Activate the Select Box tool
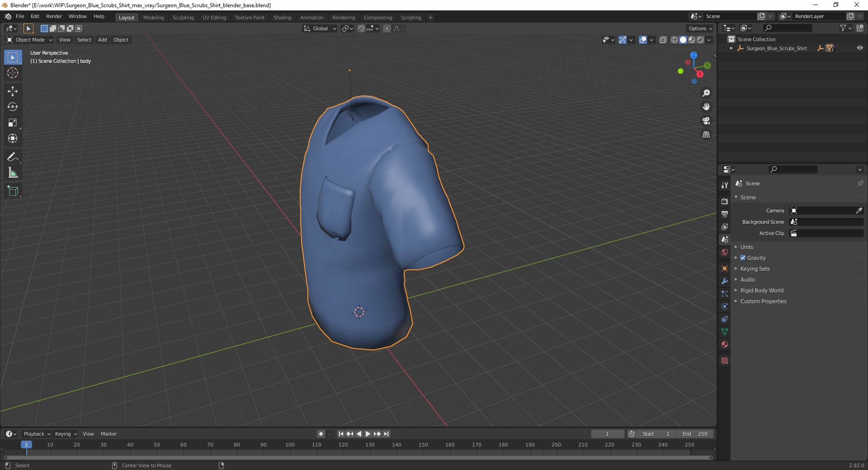868x470 pixels. click(13, 57)
